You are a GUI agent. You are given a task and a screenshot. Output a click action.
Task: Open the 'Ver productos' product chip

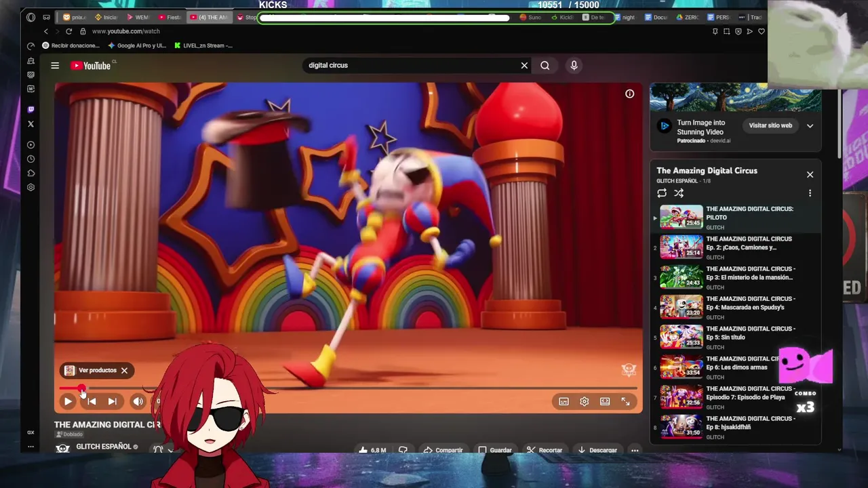click(x=91, y=370)
